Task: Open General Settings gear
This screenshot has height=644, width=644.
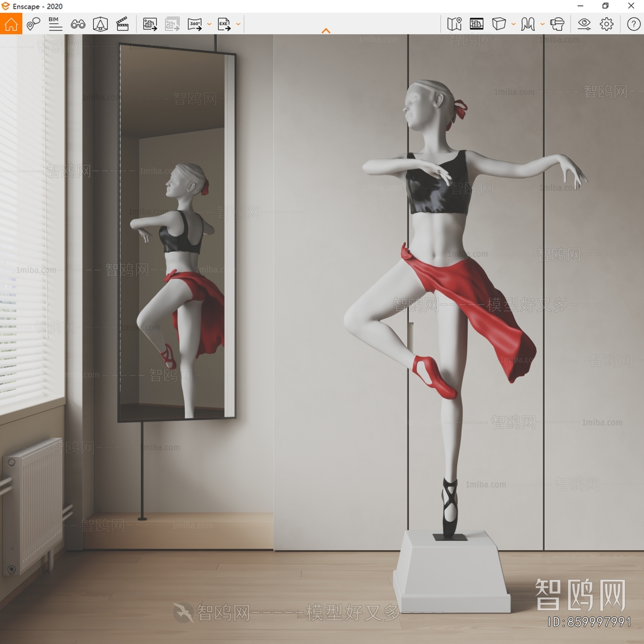Action: click(607, 24)
